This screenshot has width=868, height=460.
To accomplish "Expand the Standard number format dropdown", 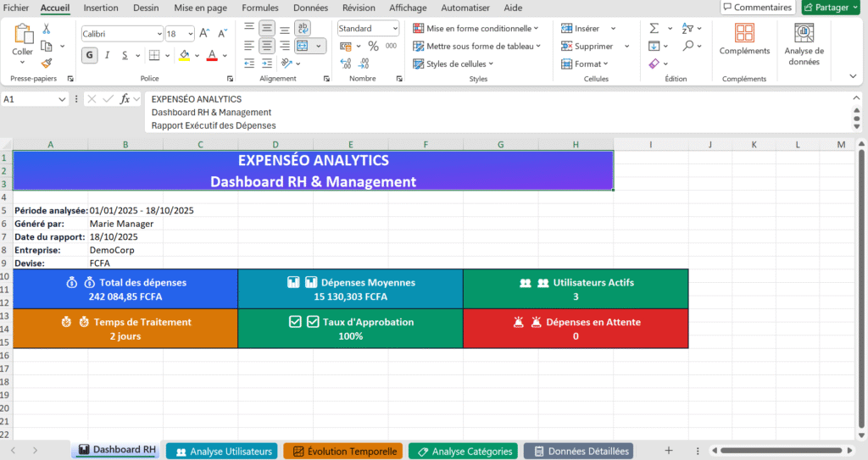I will 395,28.
